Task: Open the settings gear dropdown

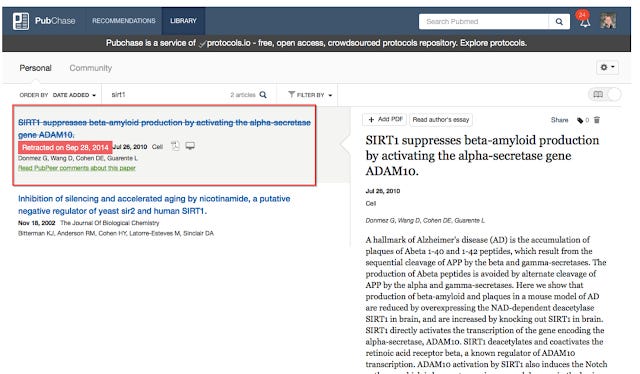Action: click(x=607, y=67)
